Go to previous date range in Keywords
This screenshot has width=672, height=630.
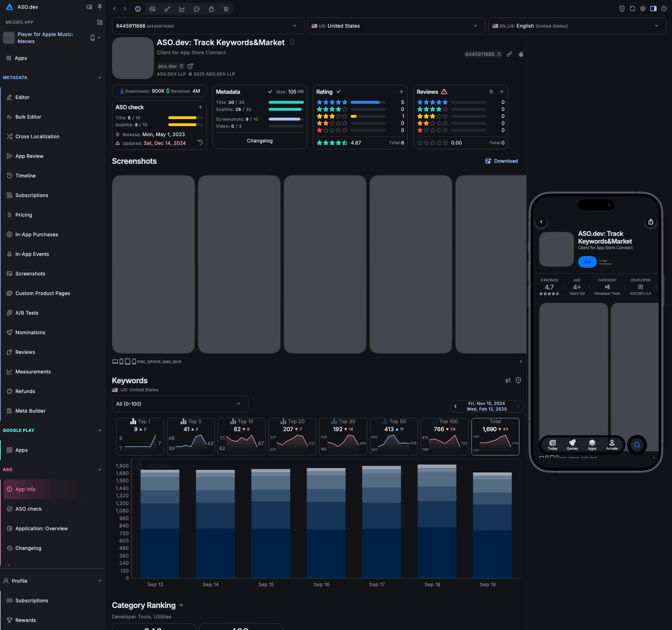coord(455,406)
